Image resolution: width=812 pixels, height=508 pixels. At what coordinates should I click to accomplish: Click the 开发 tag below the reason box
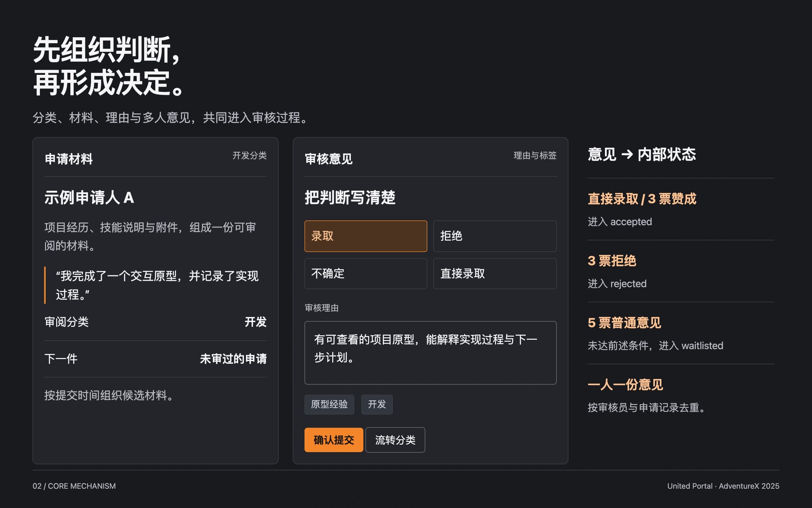(x=377, y=404)
